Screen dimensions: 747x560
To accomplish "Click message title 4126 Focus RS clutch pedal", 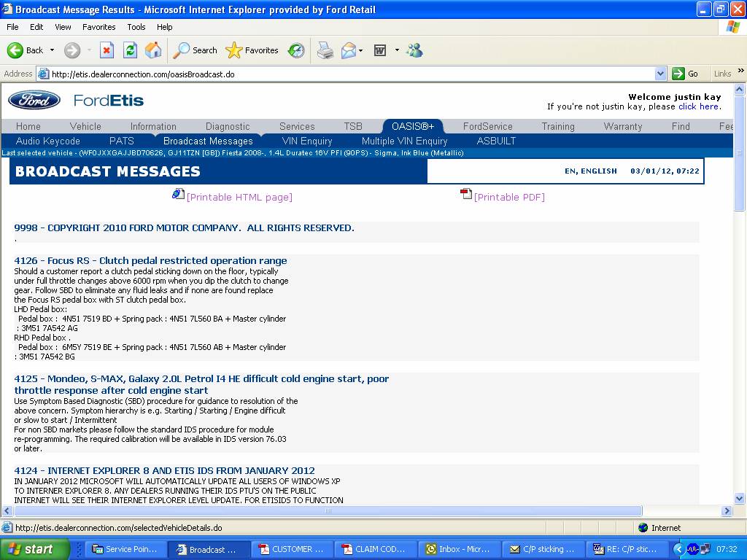I will [150, 260].
